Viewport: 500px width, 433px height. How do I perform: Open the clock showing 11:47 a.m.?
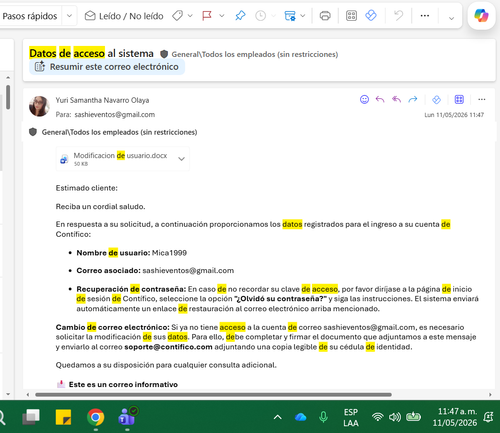click(455, 417)
